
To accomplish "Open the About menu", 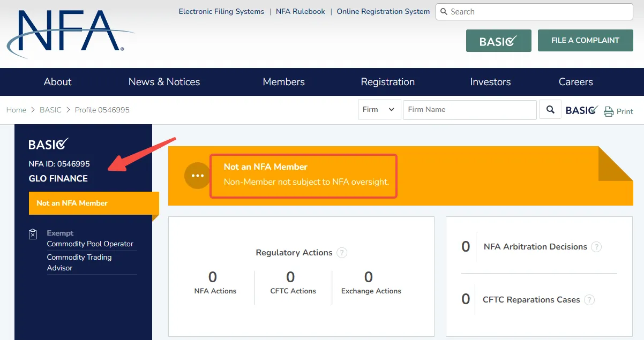I will pos(57,82).
